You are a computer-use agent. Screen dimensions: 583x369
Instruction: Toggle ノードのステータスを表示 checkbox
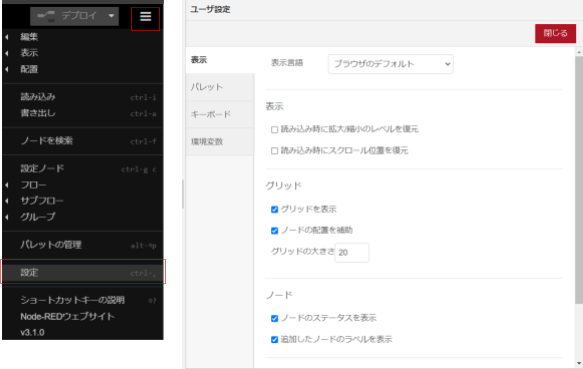click(274, 318)
